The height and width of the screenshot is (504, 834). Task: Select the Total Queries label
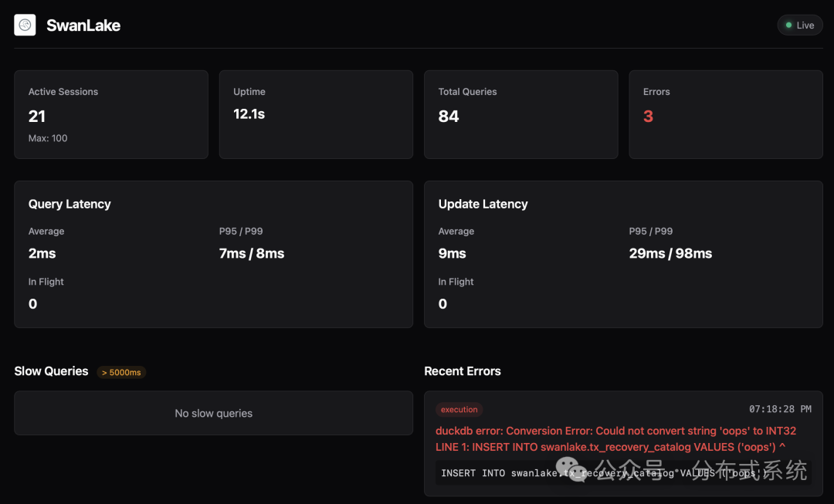click(x=467, y=91)
